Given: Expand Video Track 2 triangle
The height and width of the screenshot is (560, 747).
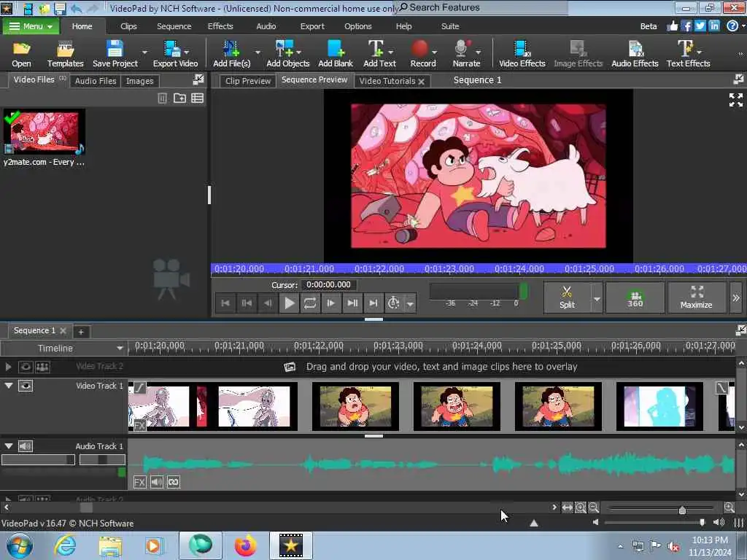Looking at the screenshot, I should coord(8,367).
